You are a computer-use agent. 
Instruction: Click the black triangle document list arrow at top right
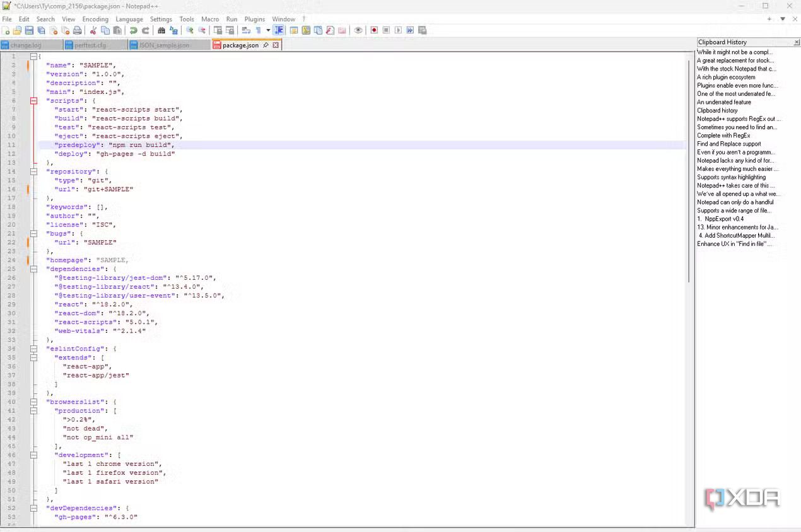point(783,20)
